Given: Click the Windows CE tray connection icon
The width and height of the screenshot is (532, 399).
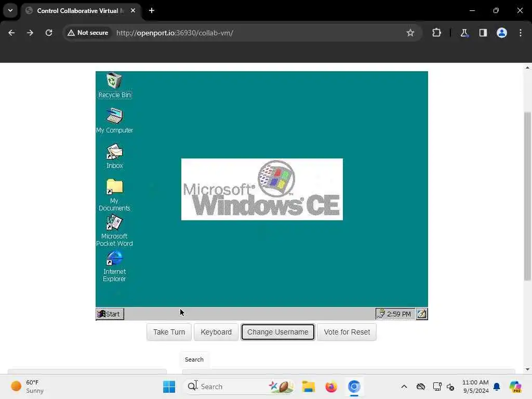Looking at the screenshot, I should [381, 314].
